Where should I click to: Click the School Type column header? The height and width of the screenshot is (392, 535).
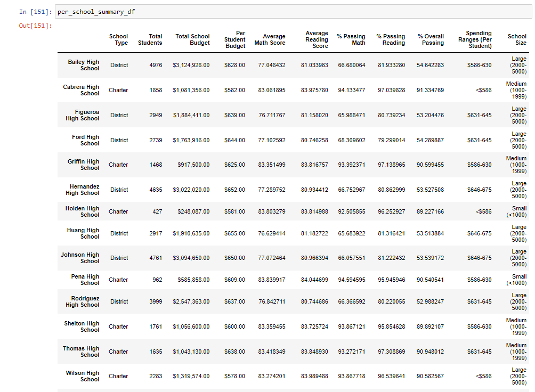[118, 39]
